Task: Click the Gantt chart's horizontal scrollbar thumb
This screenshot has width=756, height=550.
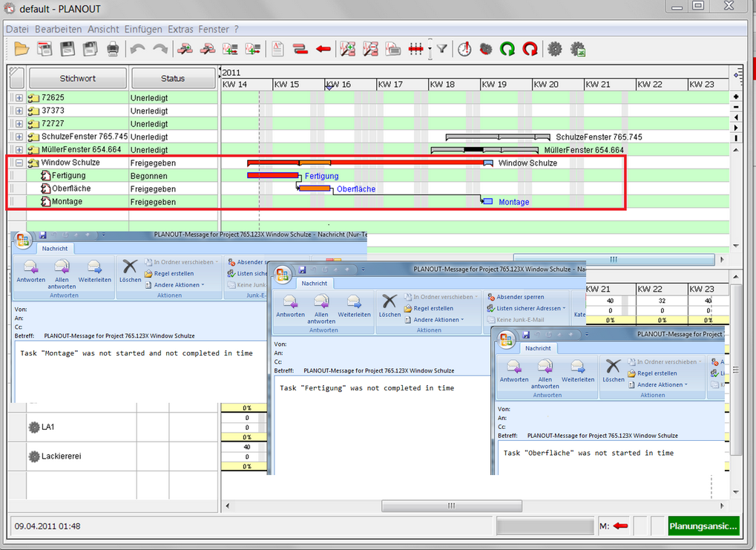Action: (614, 260)
